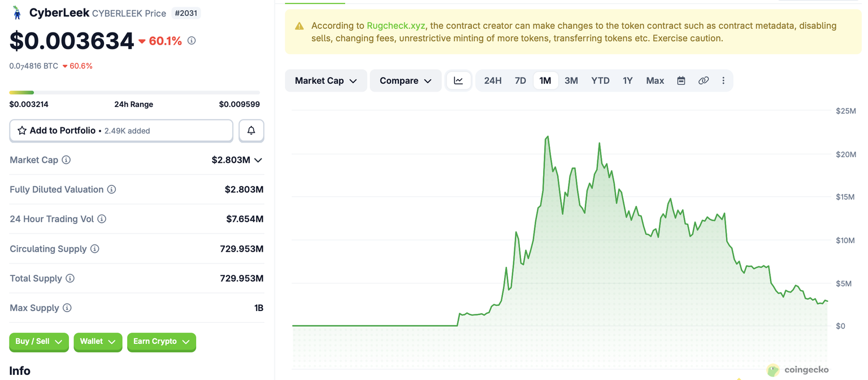Select the 3M chart range

click(x=571, y=81)
